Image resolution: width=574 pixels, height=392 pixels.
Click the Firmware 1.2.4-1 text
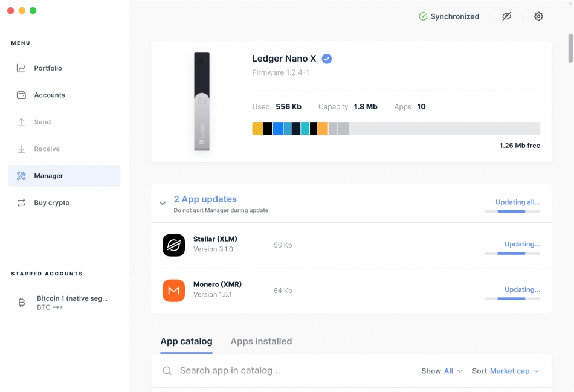point(280,72)
